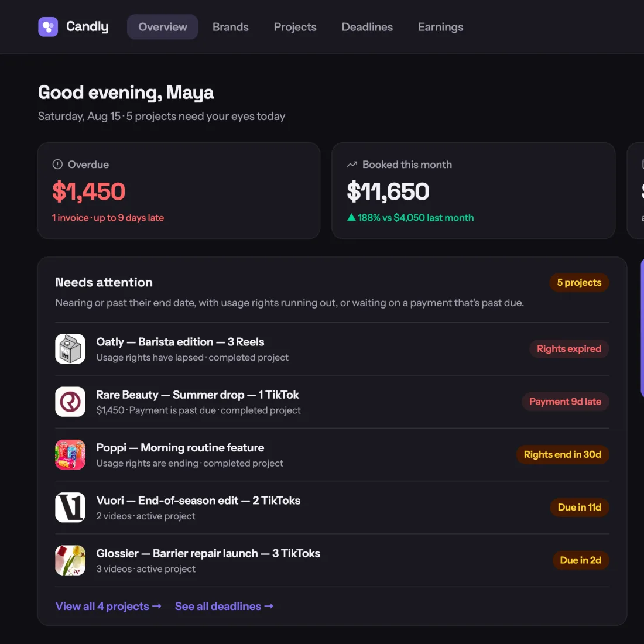Click the Due in 11d badge
The height and width of the screenshot is (644, 644).
tap(579, 507)
